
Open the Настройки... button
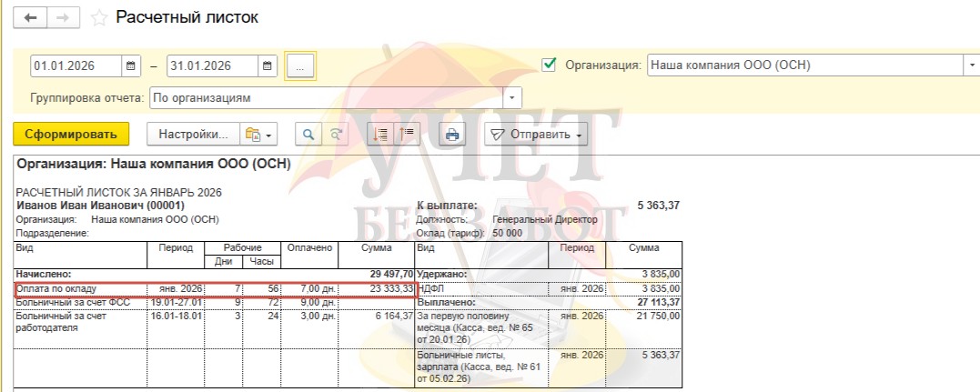[x=193, y=134]
